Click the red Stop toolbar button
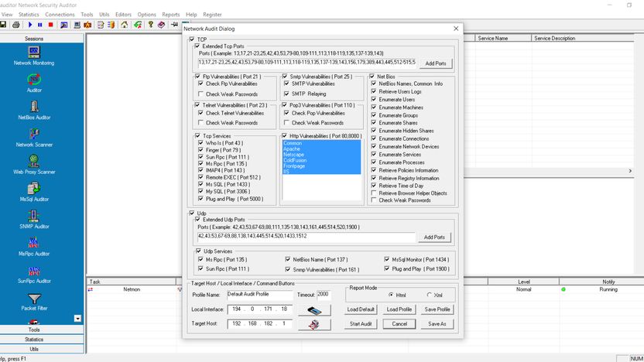644x362 pixels. coord(50,25)
